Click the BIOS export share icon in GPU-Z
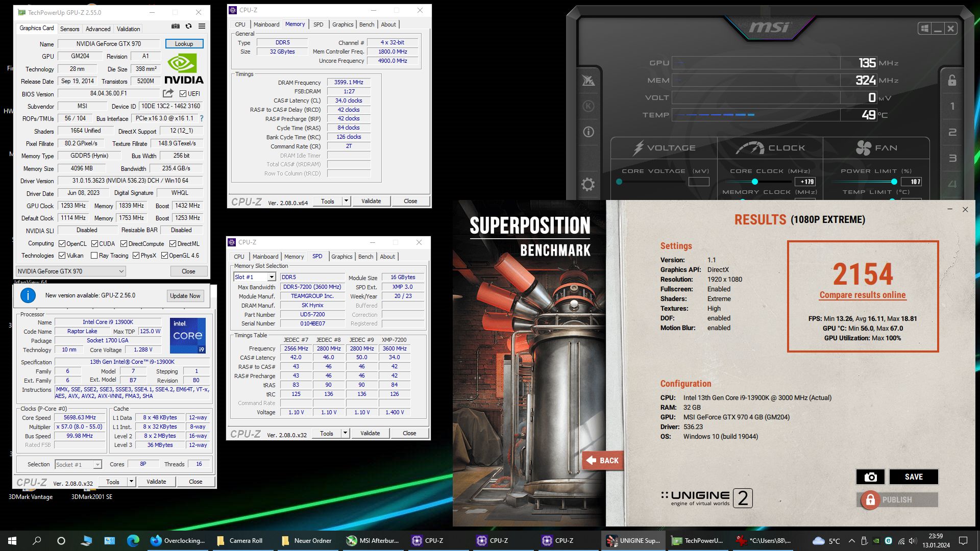This screenshot has width=980, height=551. coord(168,93)
